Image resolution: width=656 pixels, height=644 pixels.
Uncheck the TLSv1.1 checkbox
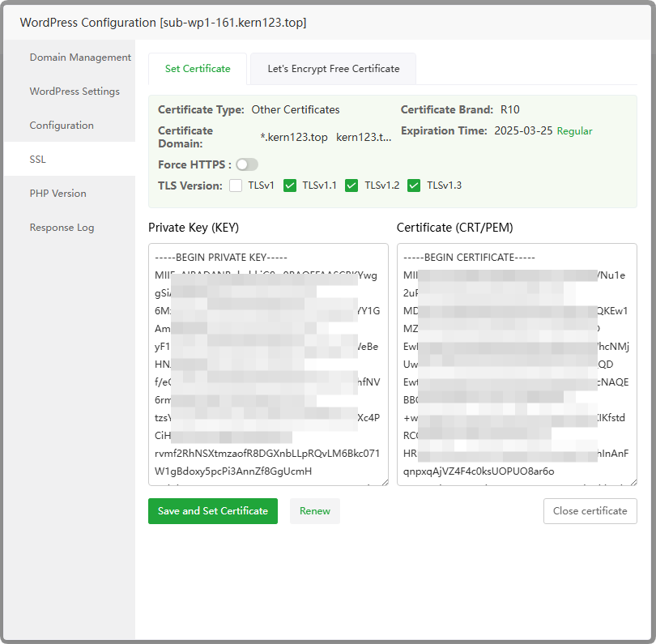point(290,186)
